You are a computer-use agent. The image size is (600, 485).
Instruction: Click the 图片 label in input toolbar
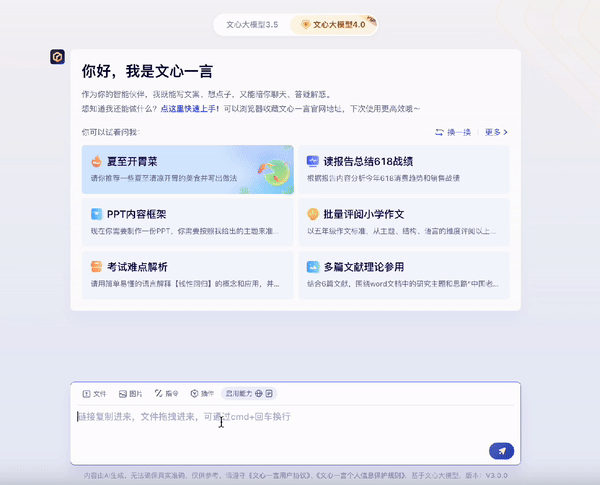[135, 394]
